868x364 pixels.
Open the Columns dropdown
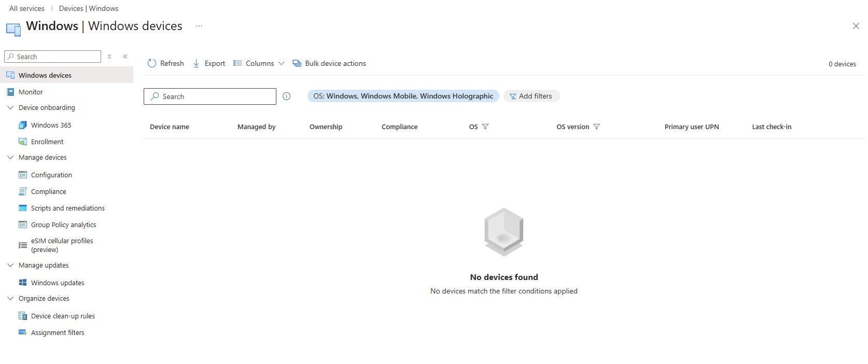coord(259,63)
